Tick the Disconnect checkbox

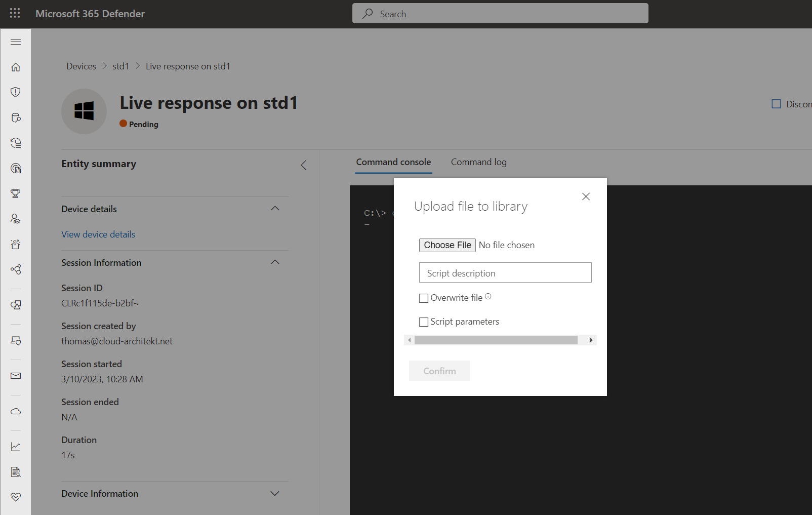click(x=776, y=104)
